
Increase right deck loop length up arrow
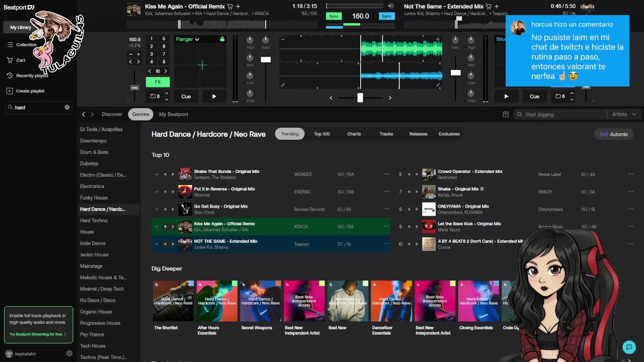(571, 94)
